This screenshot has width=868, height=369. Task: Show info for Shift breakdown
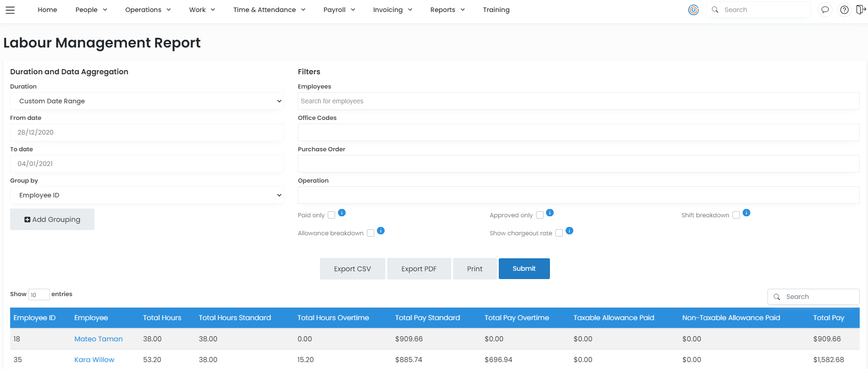pos(746,213)
